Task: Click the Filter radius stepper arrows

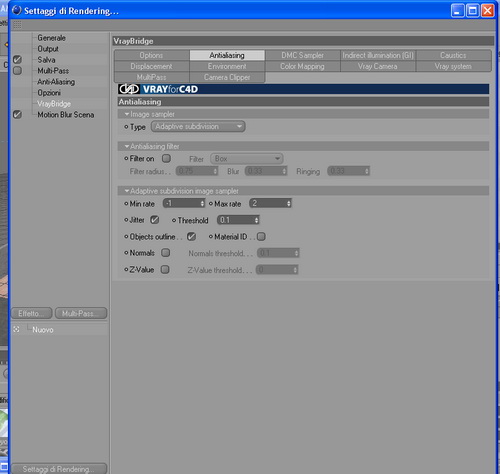Action: coord(215,171)
